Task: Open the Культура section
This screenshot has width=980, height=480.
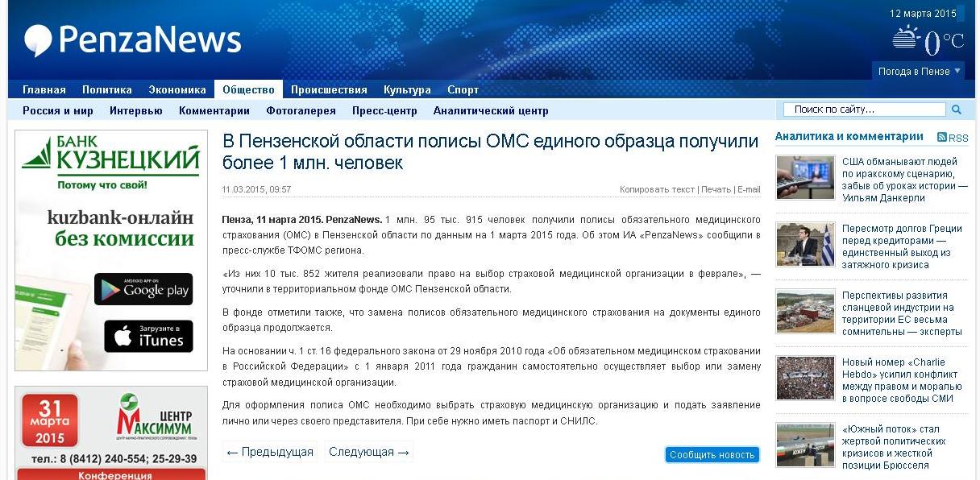Action: click(407, 89)
